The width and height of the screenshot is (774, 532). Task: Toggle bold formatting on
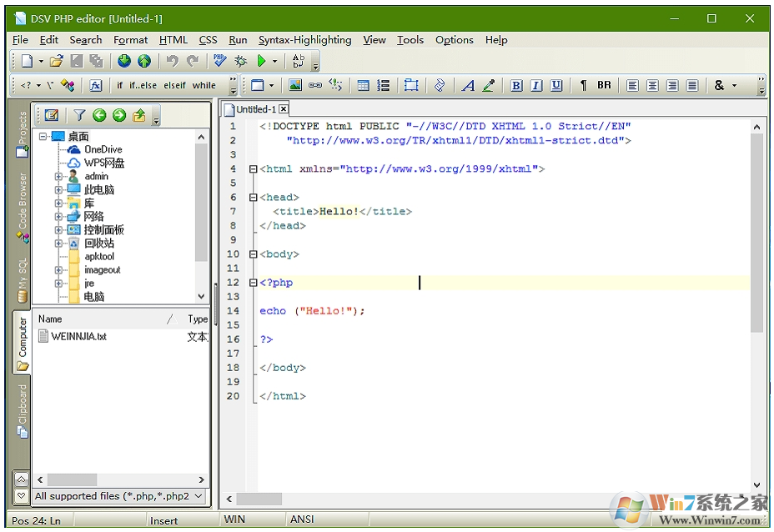pos(516,84)
